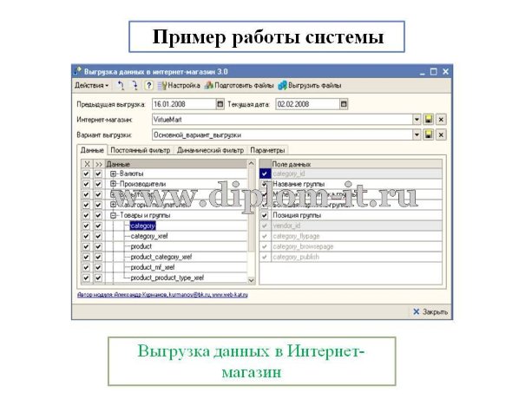The height and width of the screenshot is (399, 532).
Task: Save the Интернет-магазин setting with disk icon
Action: tap(429, 120)
